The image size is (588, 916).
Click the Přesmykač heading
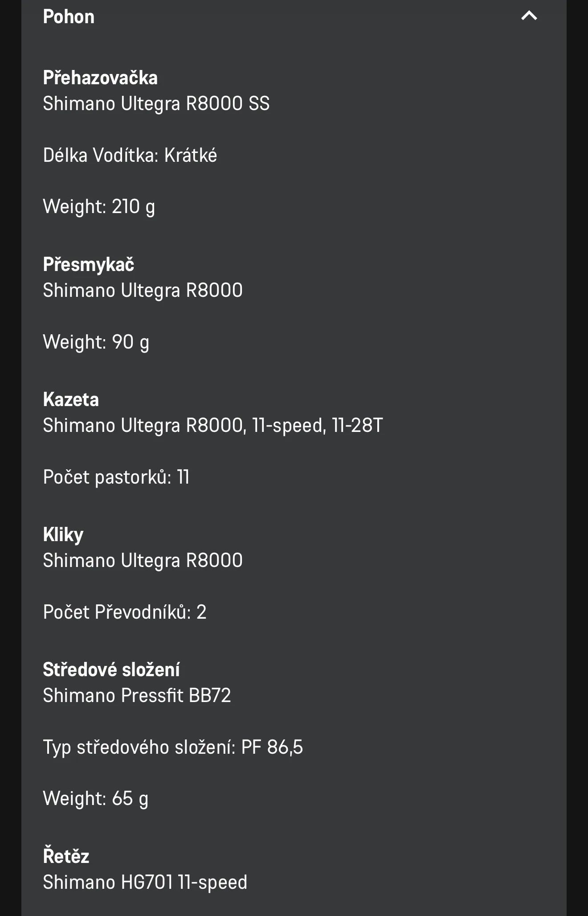coord(89,265)
